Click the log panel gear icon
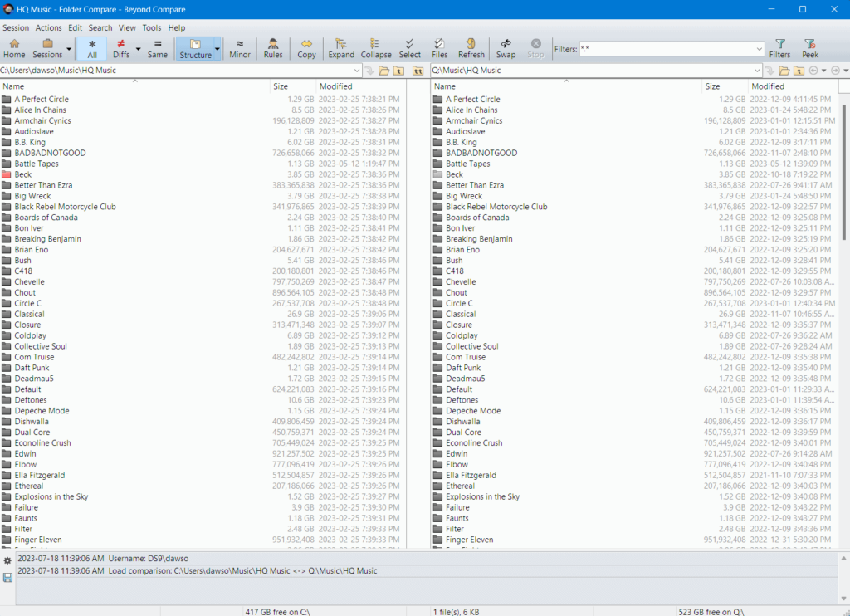This screenshot has width=850, height=616. point(7,561)
